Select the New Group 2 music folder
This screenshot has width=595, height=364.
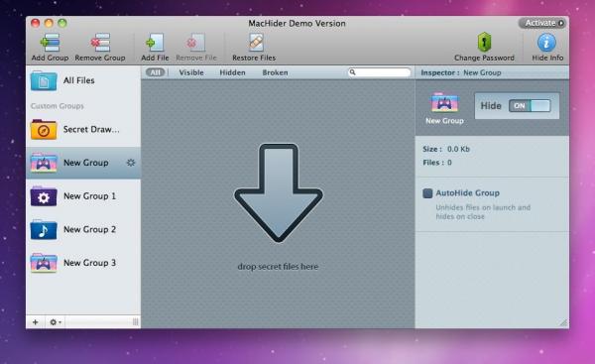pos(83,230)
